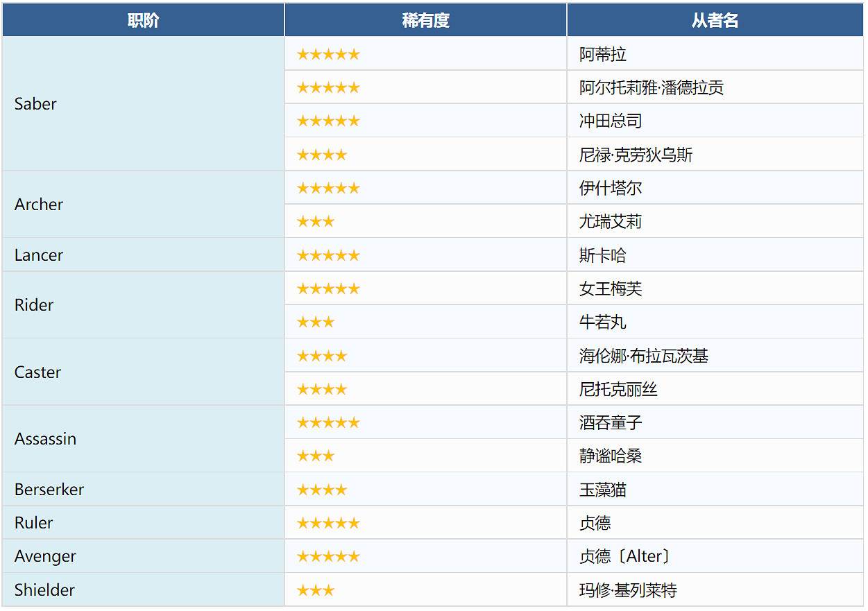Click servant name 尼禄·克劳狄乌斯
Viewport: 868px width, 611px height.
(636, 155)
